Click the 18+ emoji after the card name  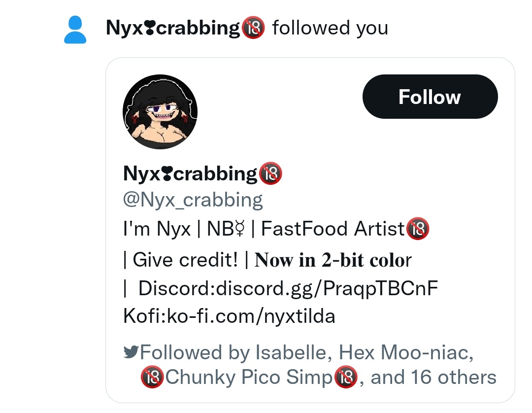pyautogui.click(x=270, y=173)
